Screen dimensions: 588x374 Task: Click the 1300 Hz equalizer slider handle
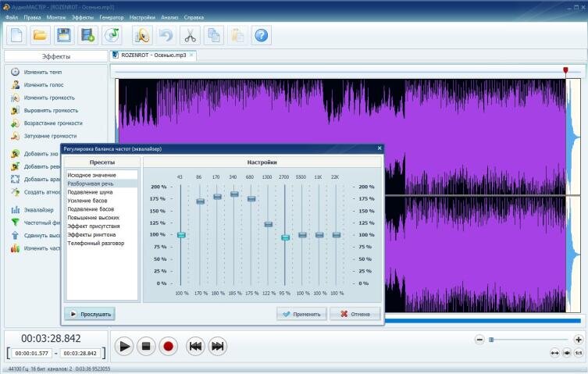(268, 224)
